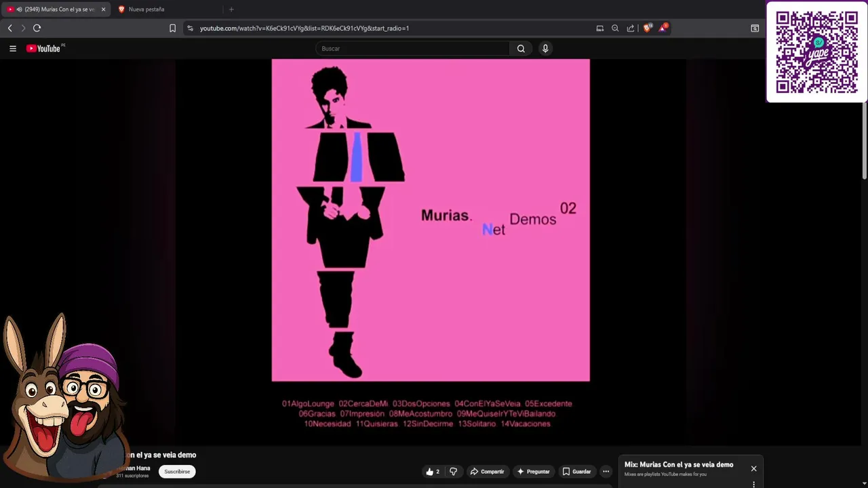Viewport: 868px width, 488px height.
Task: Toggle the browser sidebar panel icon
Action: pyautogui.click(x=755, y=28)
